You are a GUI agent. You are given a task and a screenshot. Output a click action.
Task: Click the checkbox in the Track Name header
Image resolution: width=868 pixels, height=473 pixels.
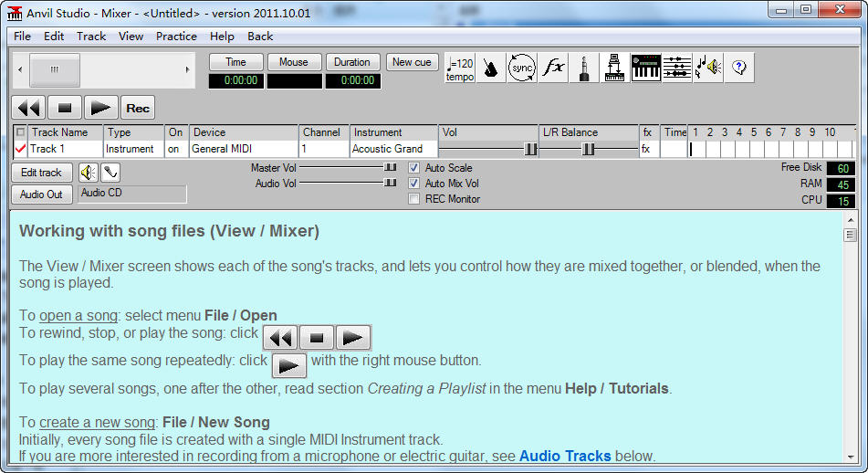[x=20, y=132]
